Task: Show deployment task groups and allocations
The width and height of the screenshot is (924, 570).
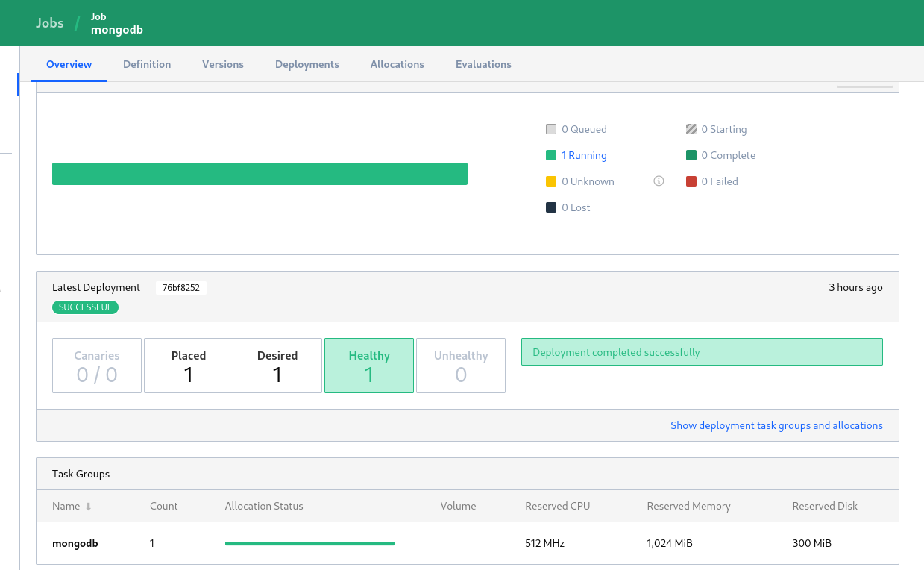Action: click(776, 425)
